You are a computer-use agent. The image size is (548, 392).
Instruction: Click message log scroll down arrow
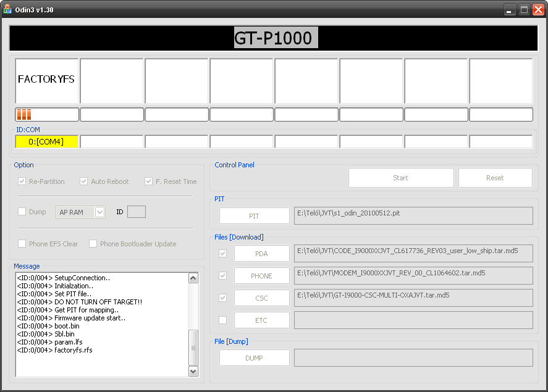coord(193,371)
